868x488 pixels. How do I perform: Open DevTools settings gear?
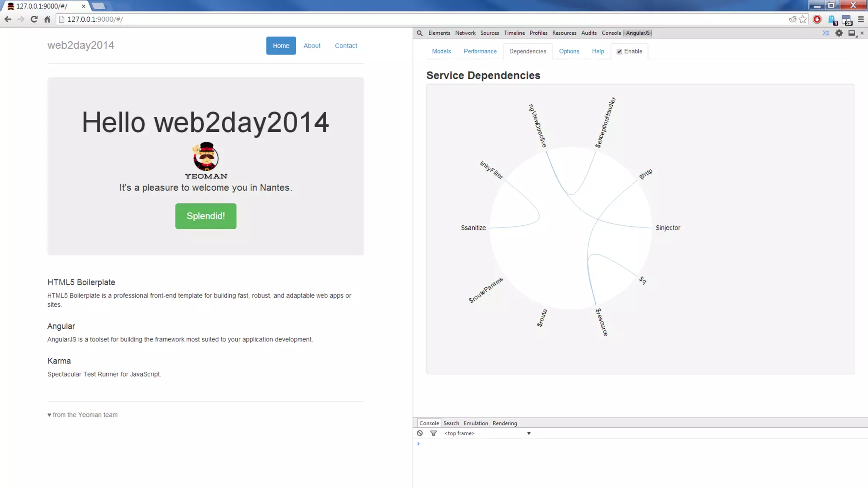pos(839,33)
